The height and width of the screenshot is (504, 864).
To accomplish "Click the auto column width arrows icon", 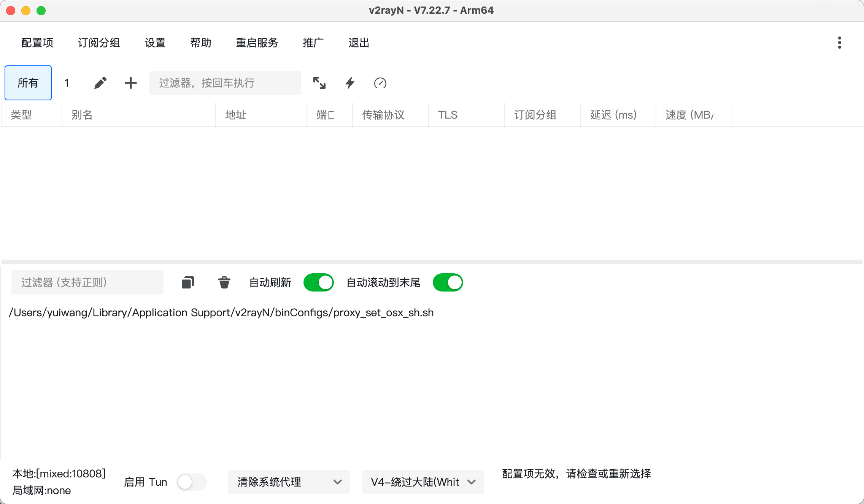I will (319, 83).
